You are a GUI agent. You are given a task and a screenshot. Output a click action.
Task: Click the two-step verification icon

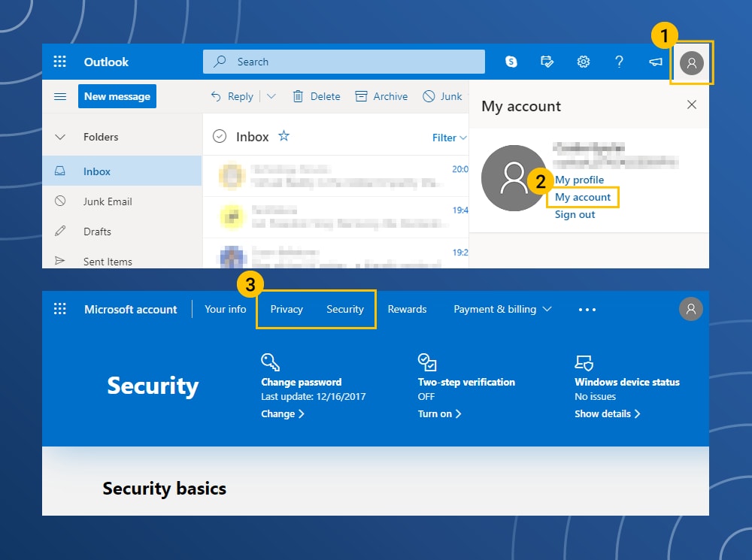[x=426, y=362]
